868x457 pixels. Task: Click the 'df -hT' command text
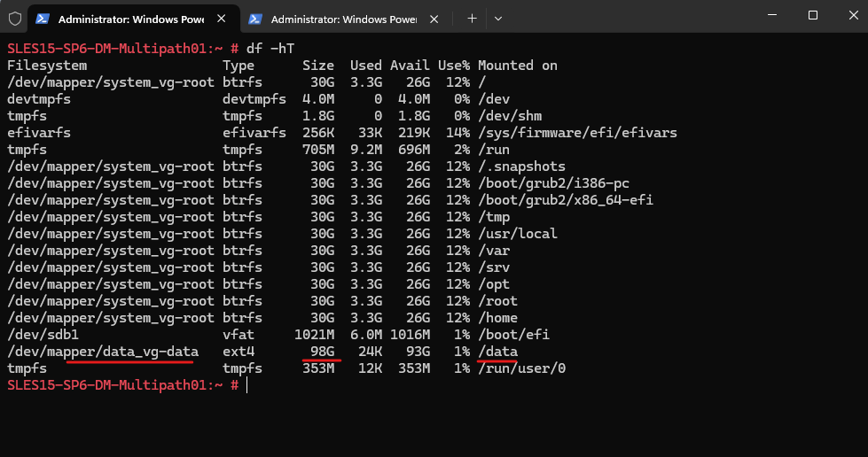pos(269,49)
